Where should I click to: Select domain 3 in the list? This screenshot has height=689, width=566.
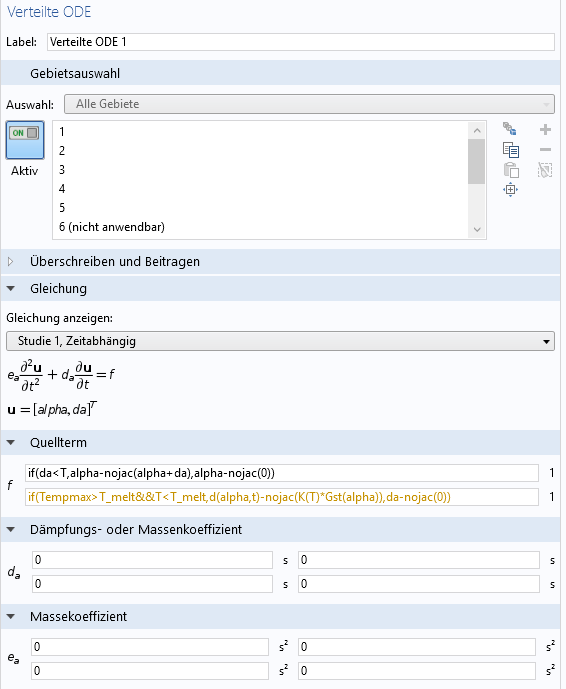(62, 170)
